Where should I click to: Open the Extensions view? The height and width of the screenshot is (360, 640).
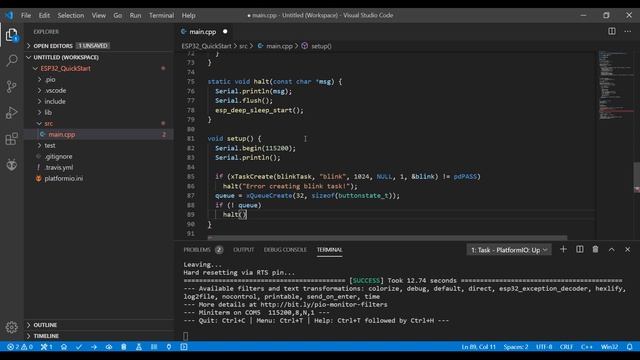(11, 139)
